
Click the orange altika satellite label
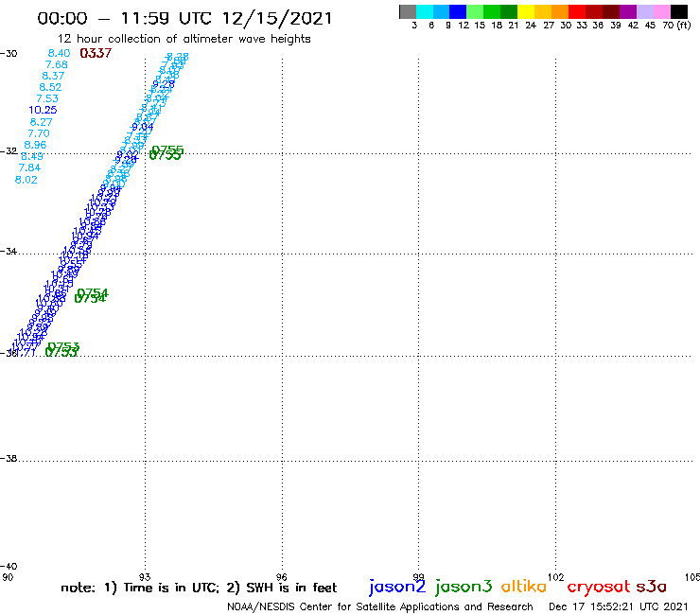(524, 586)
